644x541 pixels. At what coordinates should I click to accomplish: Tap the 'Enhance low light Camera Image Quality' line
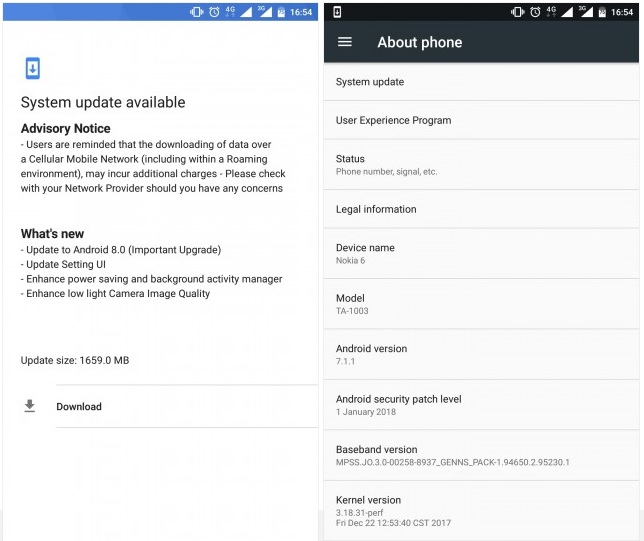115,294
